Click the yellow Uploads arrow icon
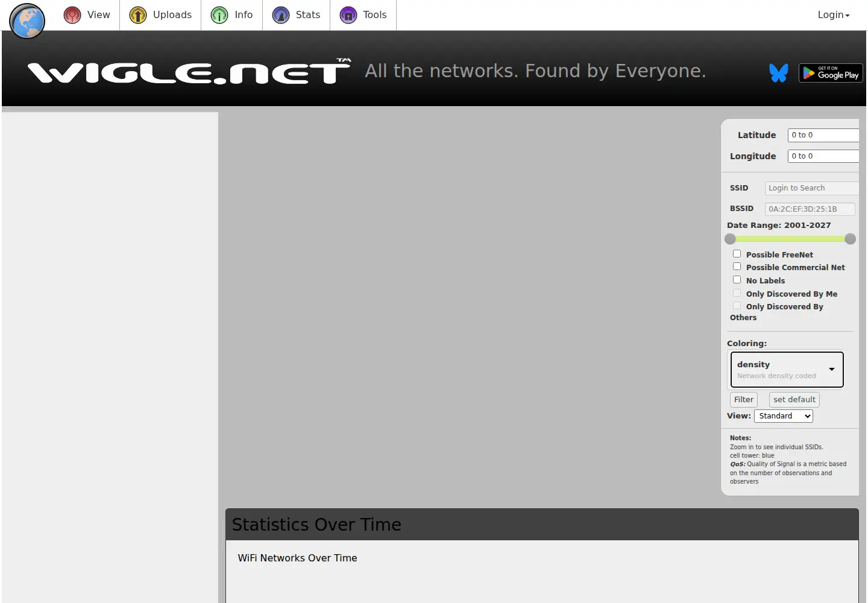Image resolution: width=868 pixels, height=603 pixels. pos(138,15)
